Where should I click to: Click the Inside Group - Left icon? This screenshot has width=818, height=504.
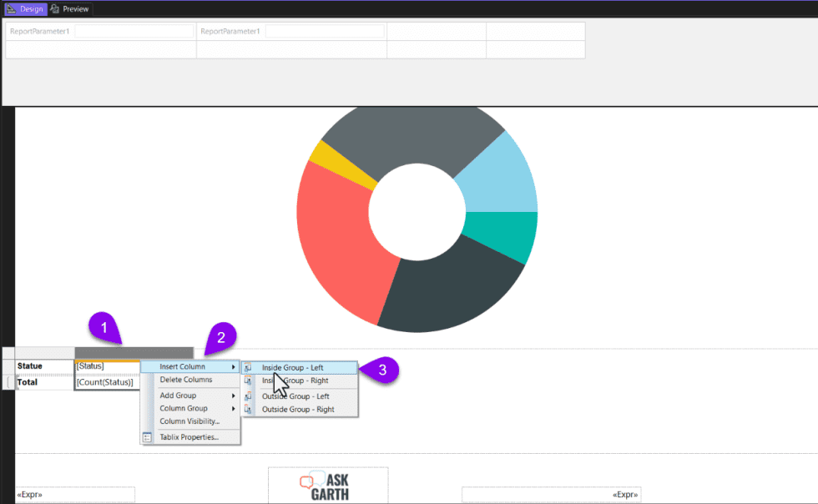249,368
